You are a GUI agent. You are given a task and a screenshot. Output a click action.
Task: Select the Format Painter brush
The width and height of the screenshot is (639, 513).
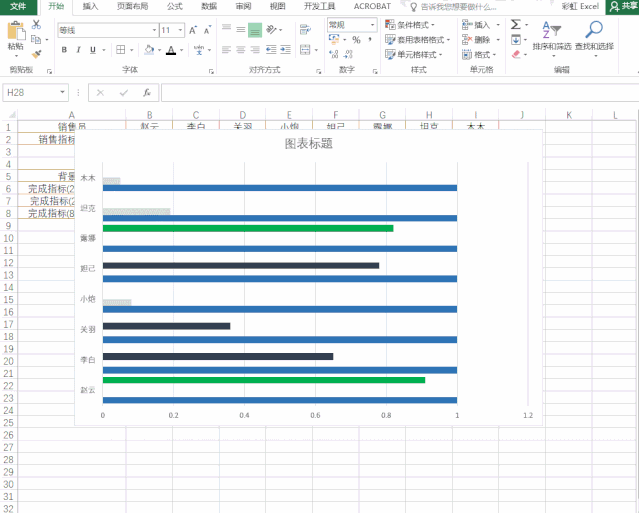[x=37, y=54]
